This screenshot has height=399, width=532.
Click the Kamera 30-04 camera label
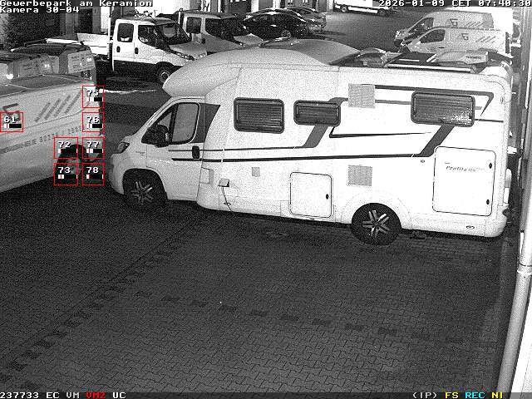click(39, 10)
